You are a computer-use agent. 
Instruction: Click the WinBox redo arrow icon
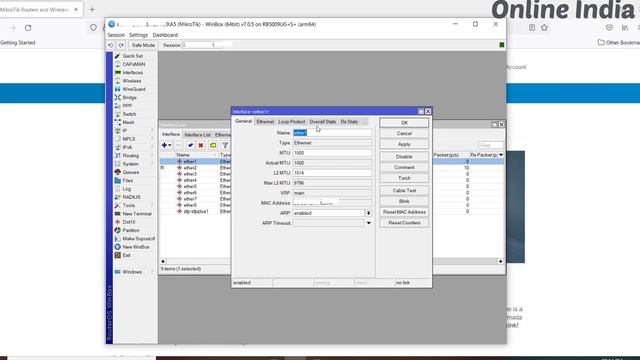[x=121, y=45]
